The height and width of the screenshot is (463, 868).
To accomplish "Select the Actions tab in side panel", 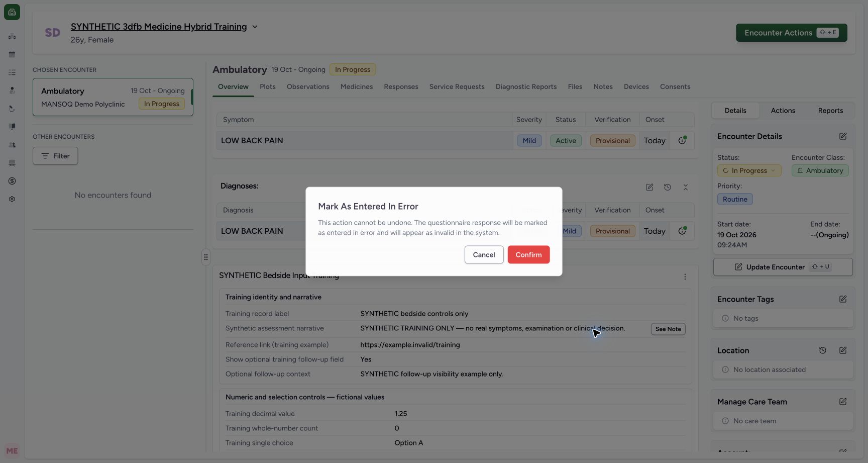I will tap(783, 111).
